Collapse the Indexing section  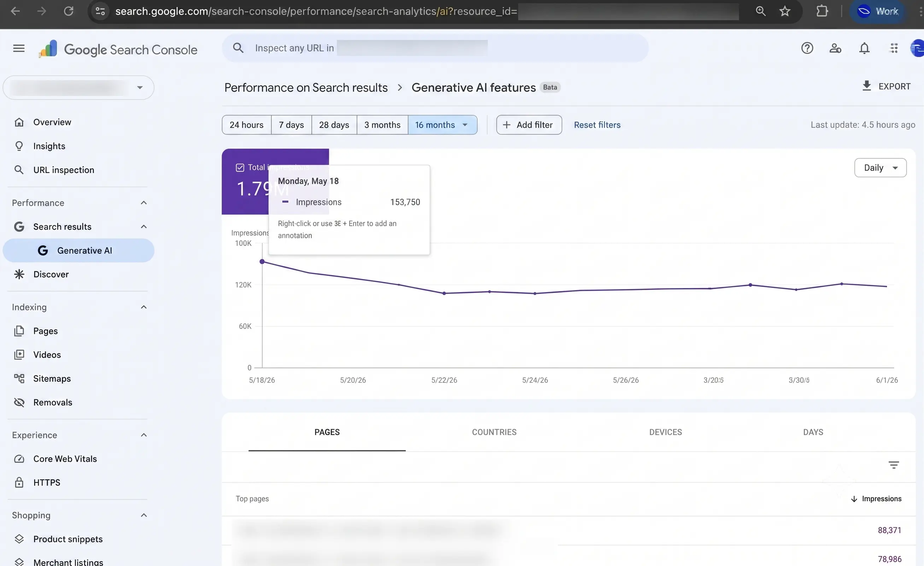pyautogui.click(x=144, y=307)
